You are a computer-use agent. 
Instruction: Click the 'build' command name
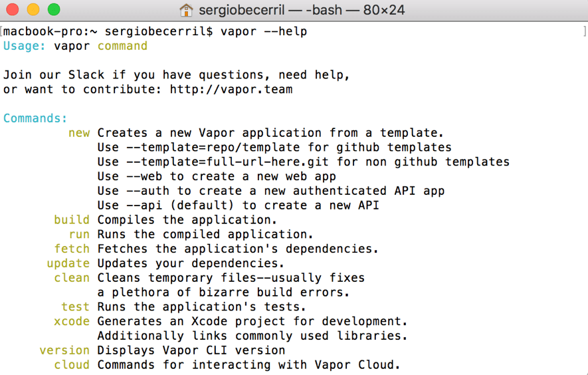72,219
